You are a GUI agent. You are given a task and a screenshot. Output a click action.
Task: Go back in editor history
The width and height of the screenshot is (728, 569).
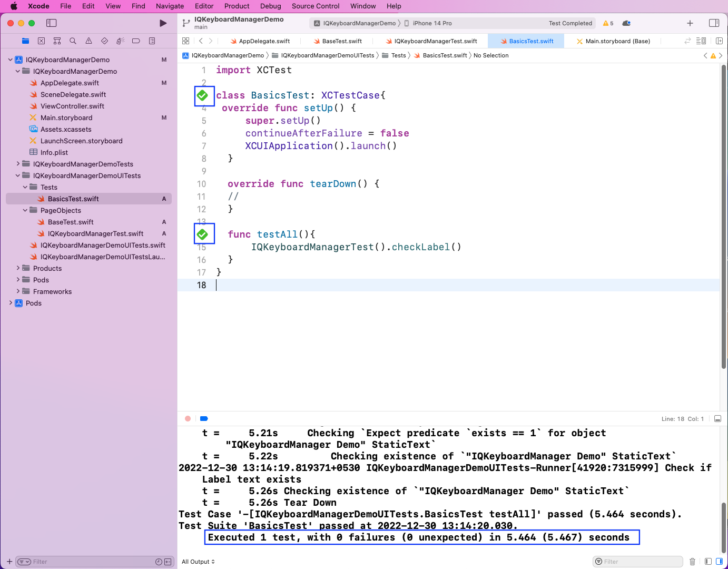click(201, 41)
